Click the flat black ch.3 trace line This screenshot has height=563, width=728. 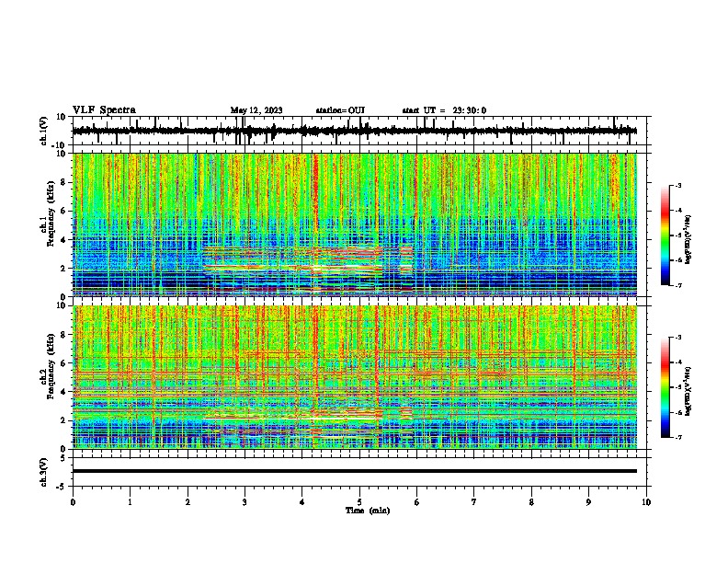click(x=355, y=471)
